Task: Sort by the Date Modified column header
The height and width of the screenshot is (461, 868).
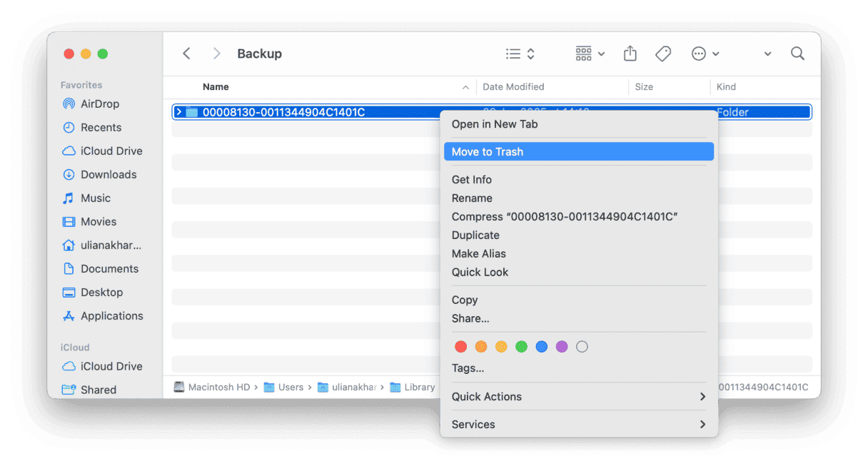Action: click(513, 86)
